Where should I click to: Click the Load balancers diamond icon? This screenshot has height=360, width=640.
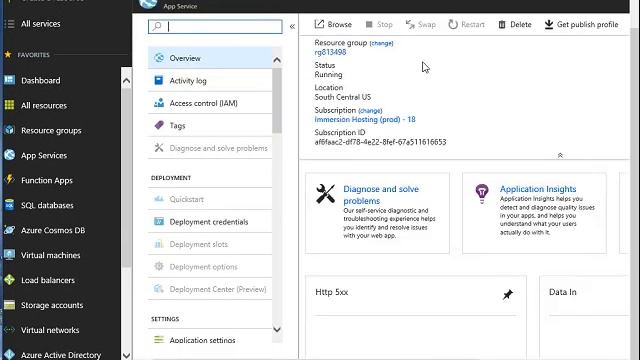(9, 280)
